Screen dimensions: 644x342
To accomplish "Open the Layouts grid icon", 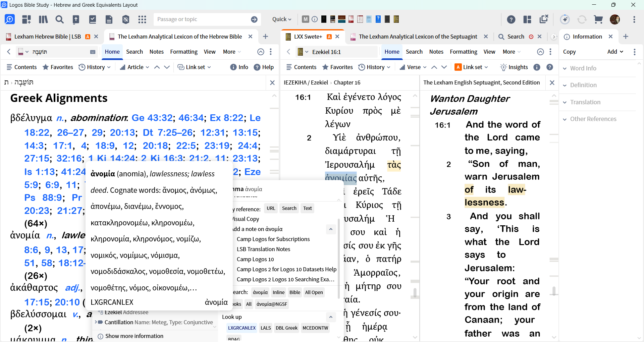I will point(527,19).
